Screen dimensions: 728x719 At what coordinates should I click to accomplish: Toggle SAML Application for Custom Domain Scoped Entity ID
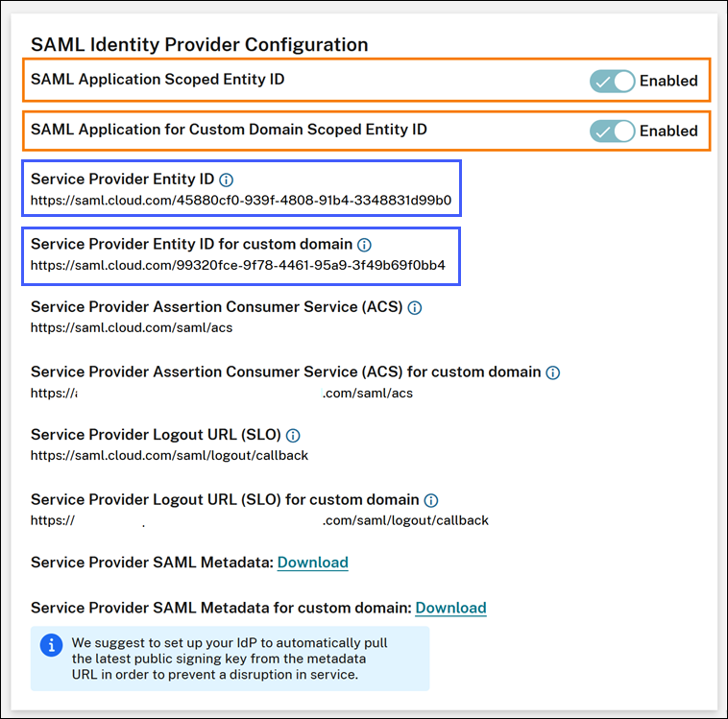tap(612, 131)
